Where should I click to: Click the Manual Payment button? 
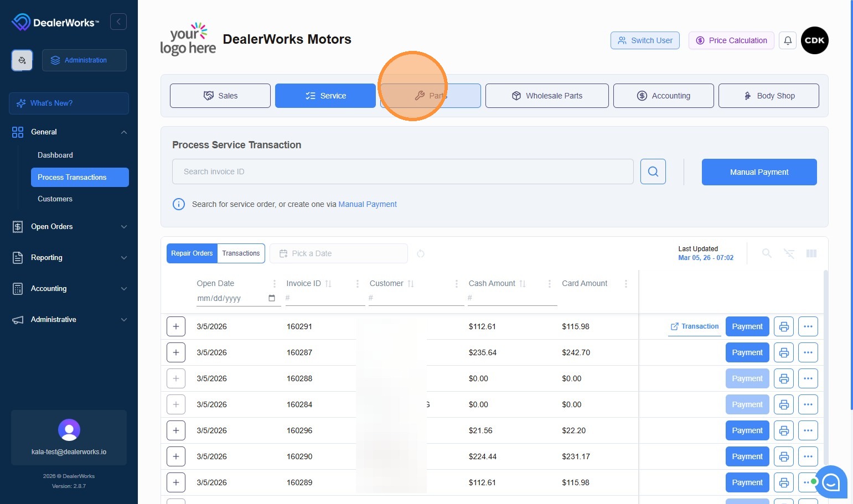tap(759, 172)
